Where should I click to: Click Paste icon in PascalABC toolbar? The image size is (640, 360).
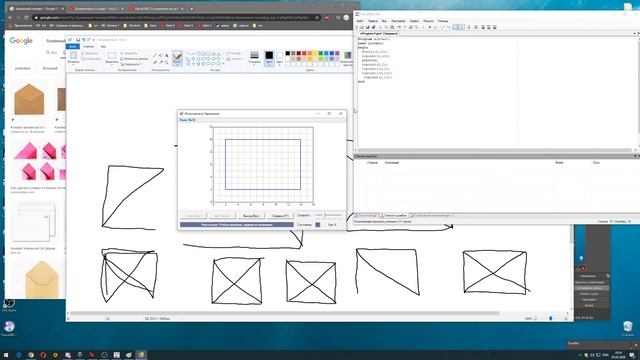coord(392,27)
